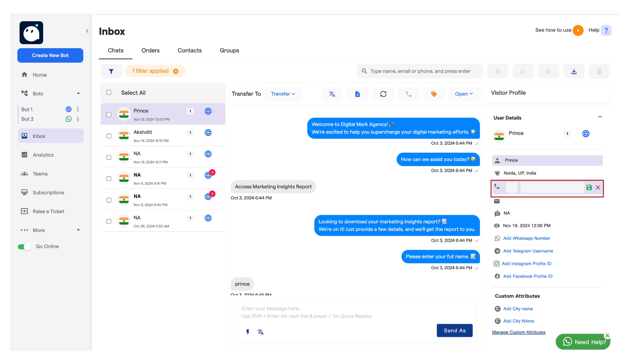Click the blue Help question mark icon

[x=606, y=30]
